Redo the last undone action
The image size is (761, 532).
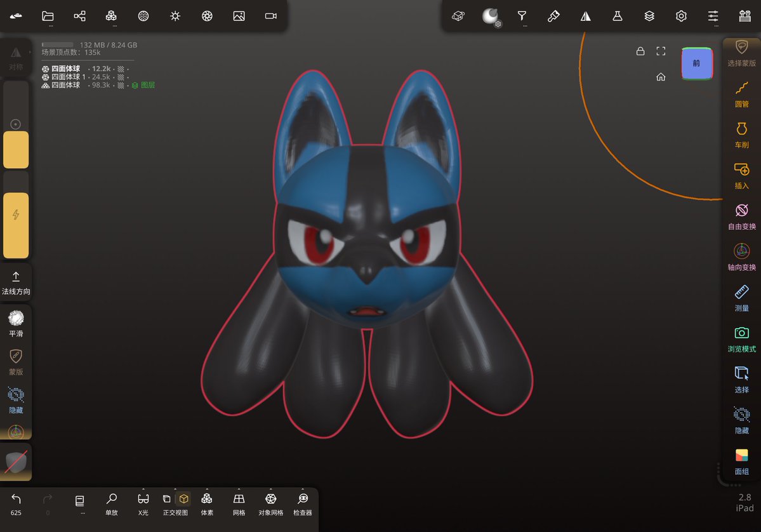[x=48, y=504]
